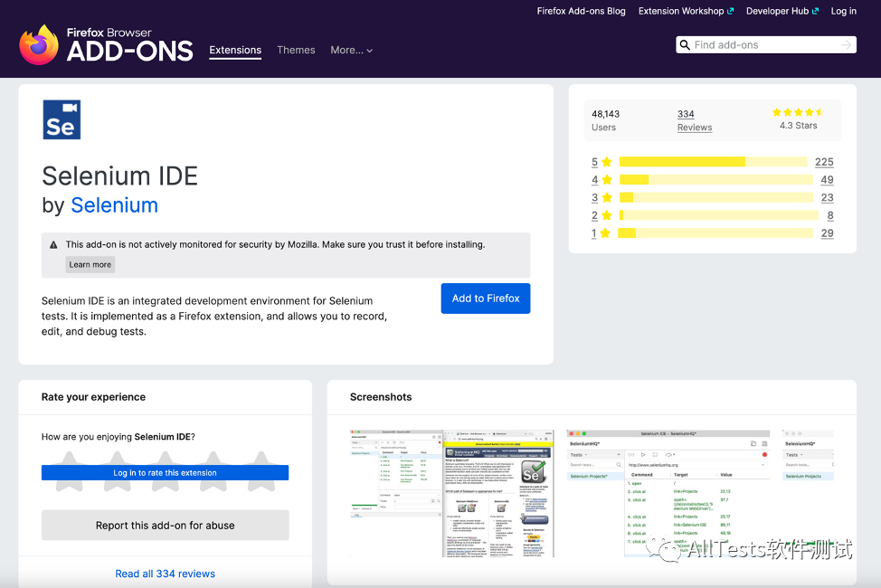The height and width of the screenshot is (588, 881).
Task: Open the third partially visible screenshot thumbnail
Action: pyautogui.click(x=808, y=494)
